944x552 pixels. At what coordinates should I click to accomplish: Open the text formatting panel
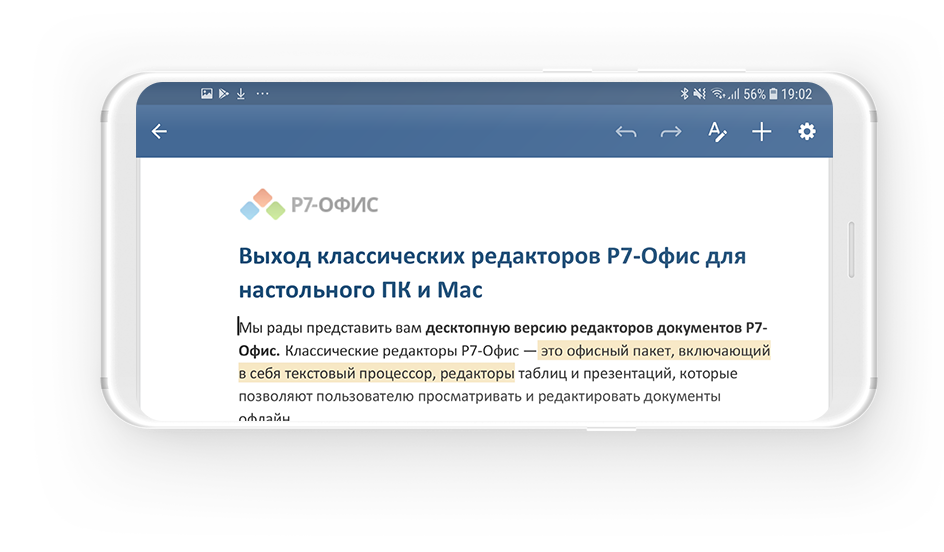pos(717,132)
